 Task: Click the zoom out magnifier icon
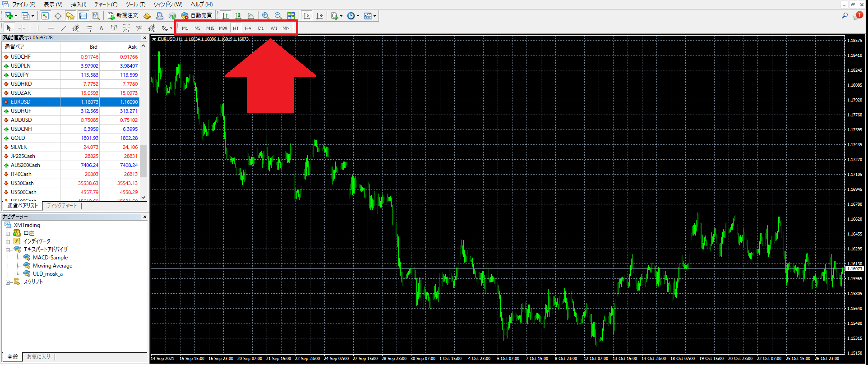(x=278, y=16)
